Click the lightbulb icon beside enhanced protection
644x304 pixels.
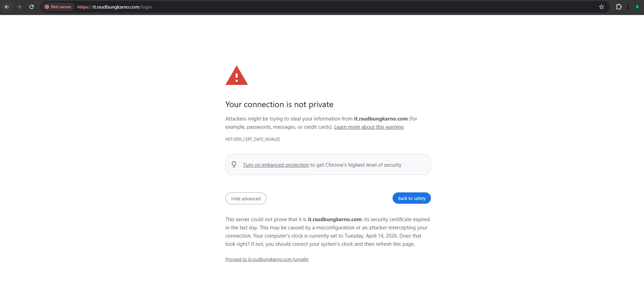[234, 165]
